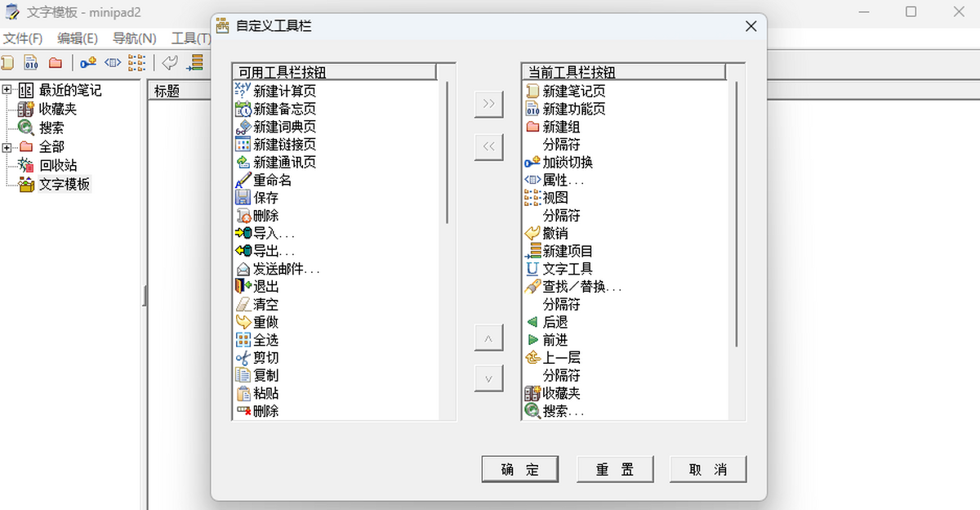Move selected item down with v button

[488, 378]
